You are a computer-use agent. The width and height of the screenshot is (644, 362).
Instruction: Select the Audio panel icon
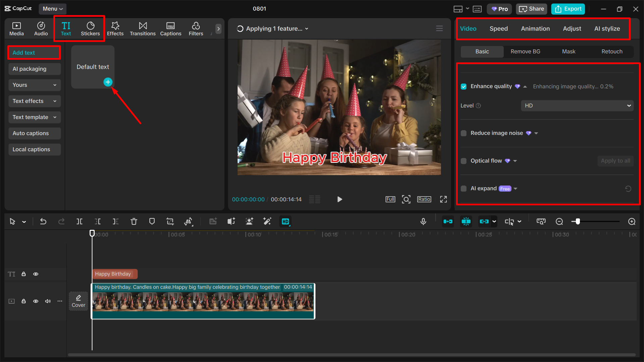41,29
